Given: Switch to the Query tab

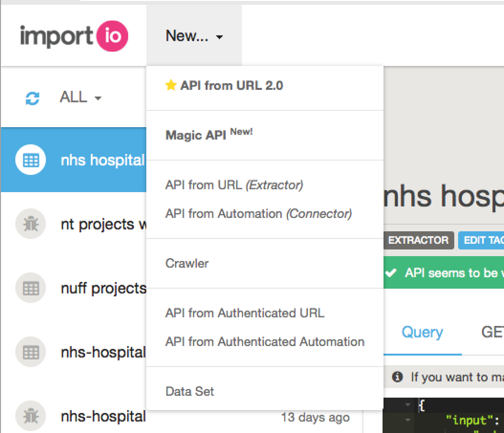Looking at the screenshot, I should pos(422,332).
